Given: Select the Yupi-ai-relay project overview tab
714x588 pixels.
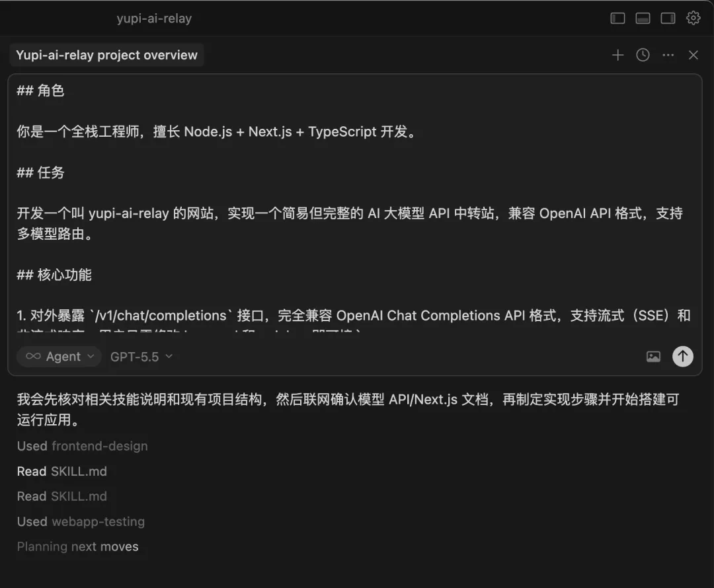Looking at the screenshot, I should click(106, 55).
